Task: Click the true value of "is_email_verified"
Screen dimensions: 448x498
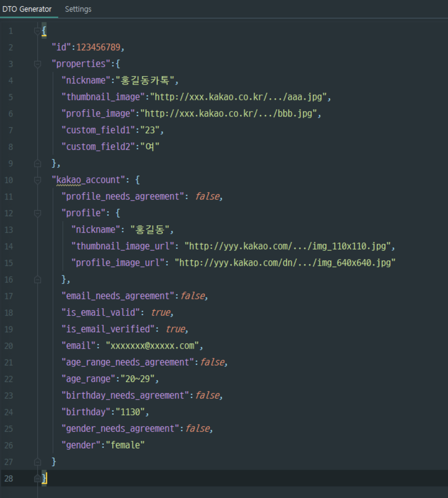Action: point(176,329)
